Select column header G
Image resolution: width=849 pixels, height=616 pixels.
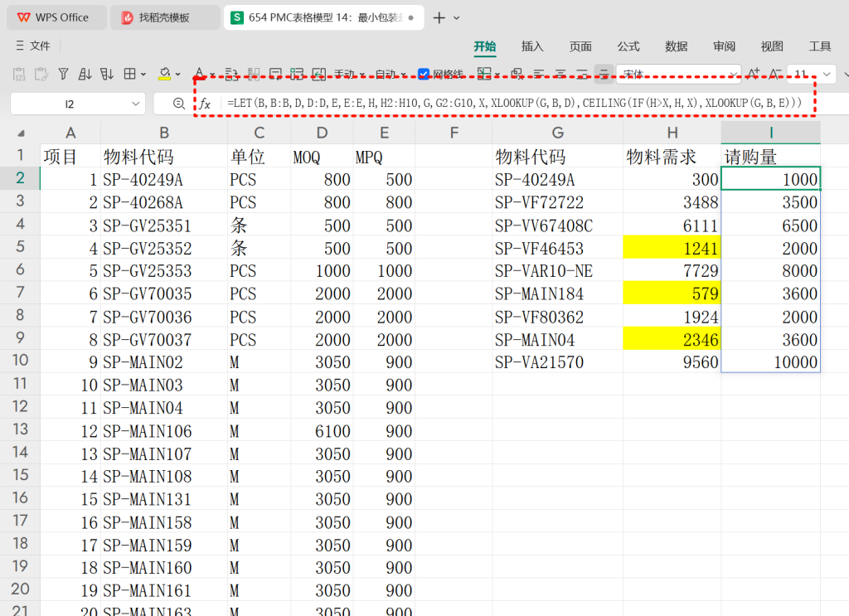coord(558,133)
